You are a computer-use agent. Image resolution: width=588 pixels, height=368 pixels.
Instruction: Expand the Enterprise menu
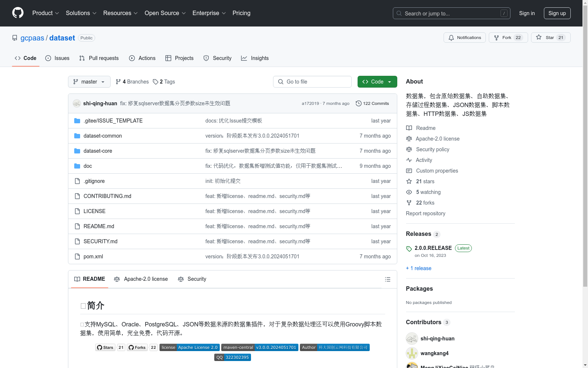209,13
